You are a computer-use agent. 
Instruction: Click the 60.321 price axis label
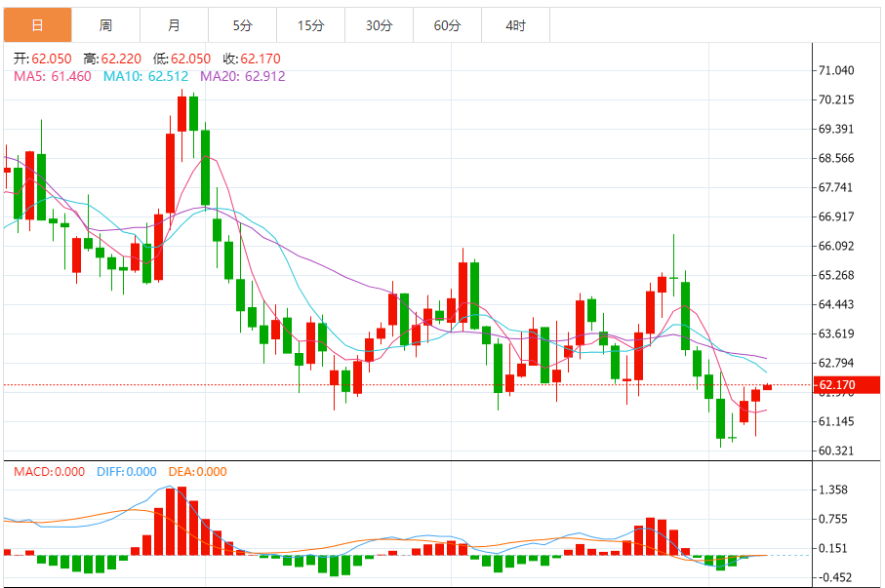tap(837, 451)
